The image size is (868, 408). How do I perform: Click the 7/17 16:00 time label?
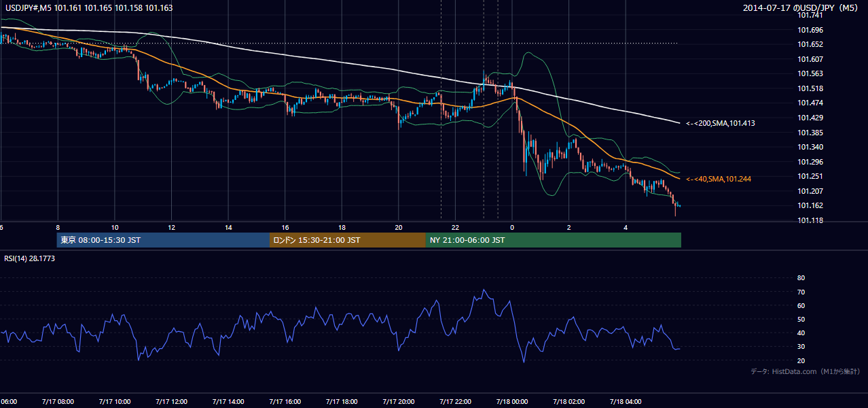pyautogui.click(x=285, y=401)
